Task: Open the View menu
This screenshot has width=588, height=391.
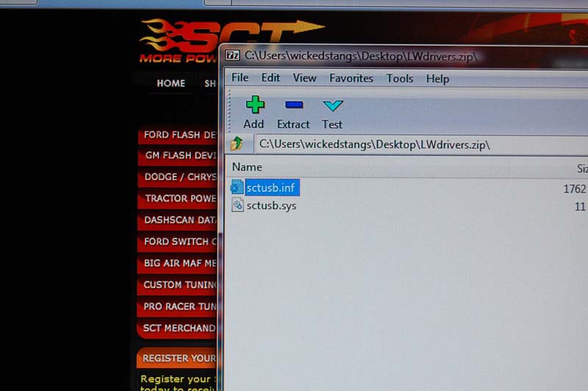Action: click(x=304, y=78)
